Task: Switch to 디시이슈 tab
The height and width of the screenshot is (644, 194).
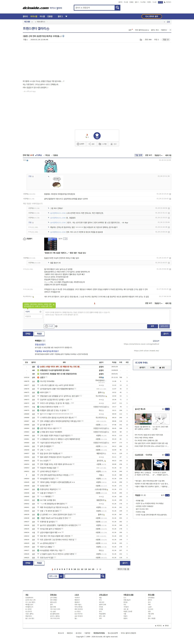Action: 149,455
